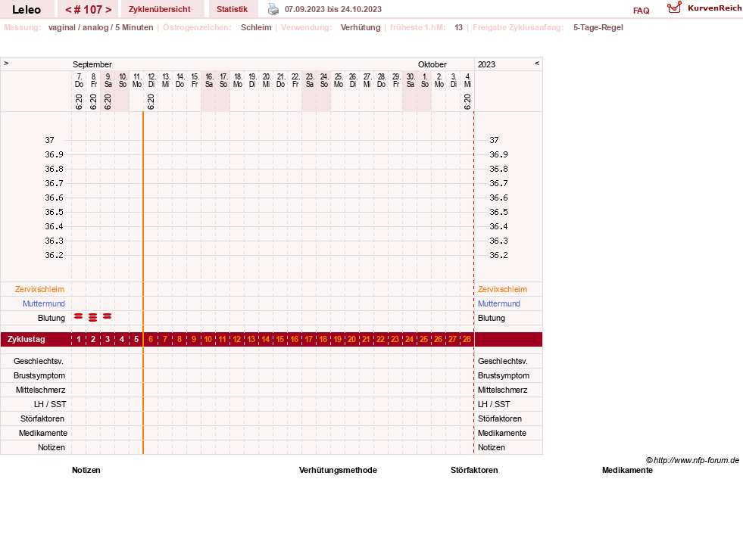Click heavy bleeding mark on cycle day 2
The image size is (743, 560).
click(93, 317)
